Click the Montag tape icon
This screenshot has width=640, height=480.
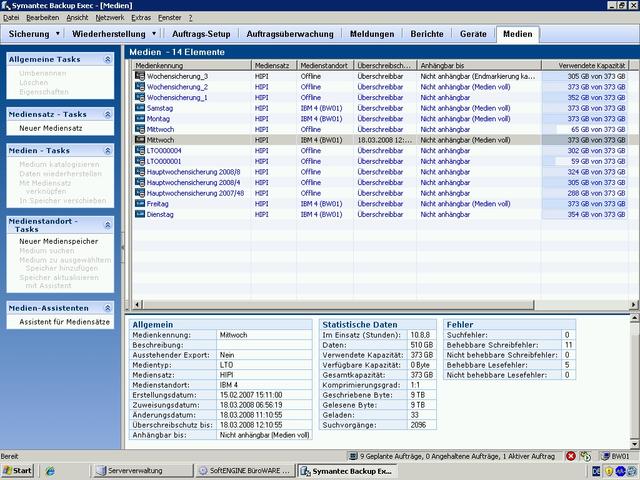tap(140, 118)
